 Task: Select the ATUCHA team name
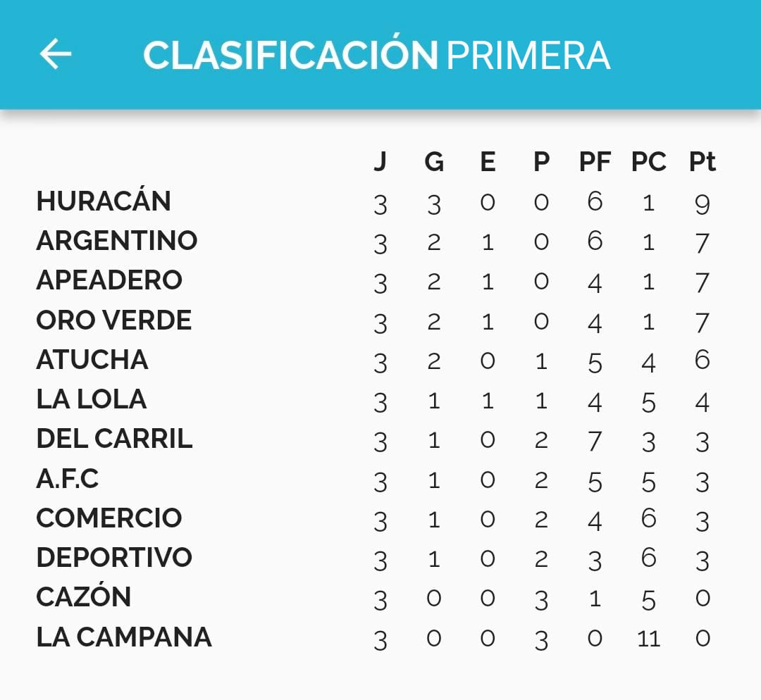pyautogui.click(x=92, y=359)
